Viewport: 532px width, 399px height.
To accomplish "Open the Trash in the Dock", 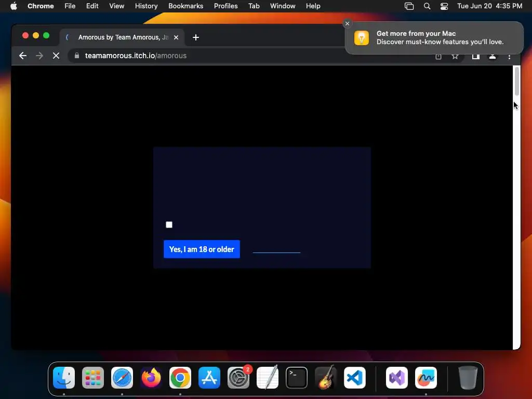I will [468, 378].
